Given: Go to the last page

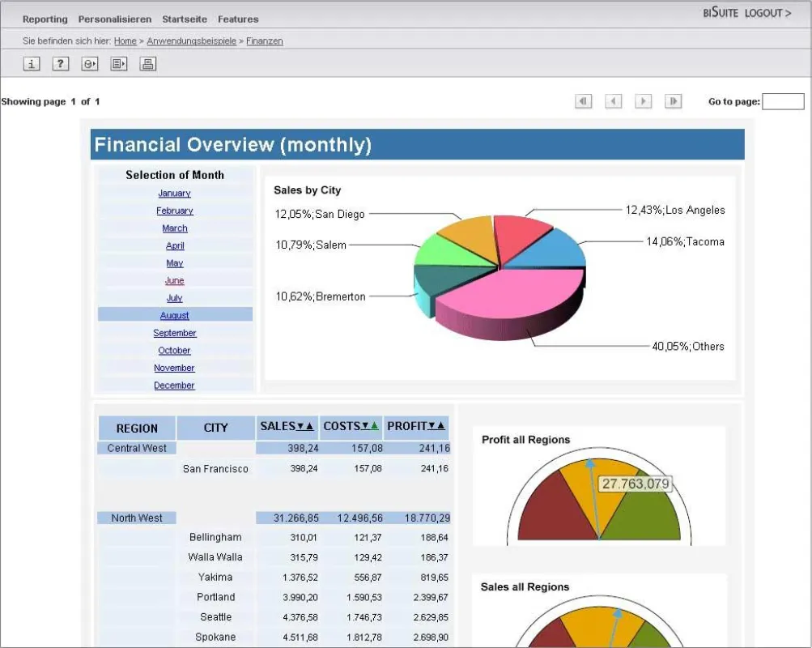Looking at the screenshot, I should pyautogui.click(x=674, y=101).
